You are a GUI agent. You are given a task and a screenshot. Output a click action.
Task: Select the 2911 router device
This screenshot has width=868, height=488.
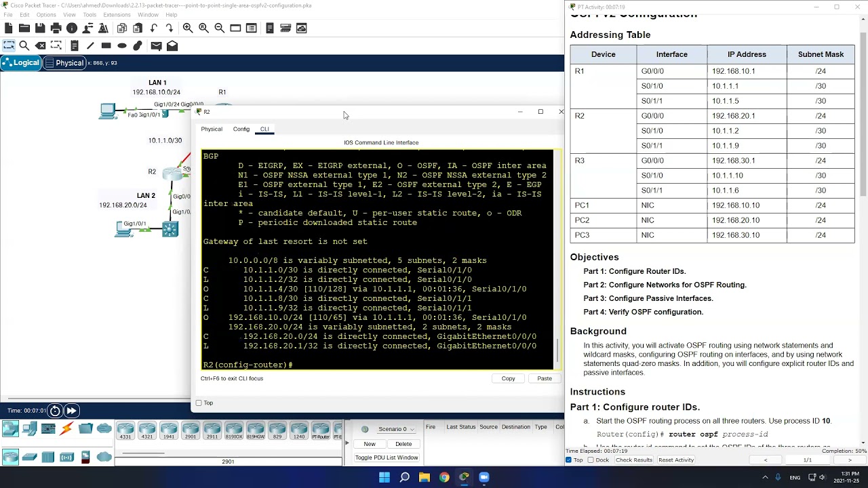[x=212, y=430]
